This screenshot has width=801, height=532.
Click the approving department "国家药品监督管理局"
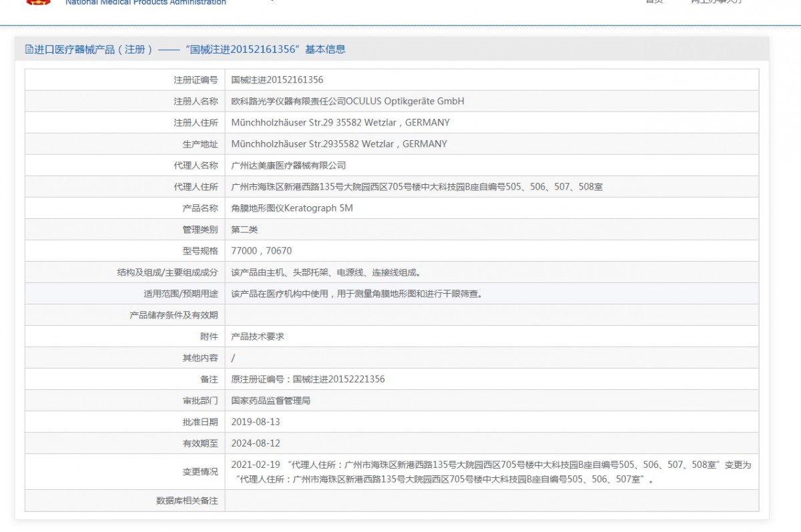coord(270,401)
